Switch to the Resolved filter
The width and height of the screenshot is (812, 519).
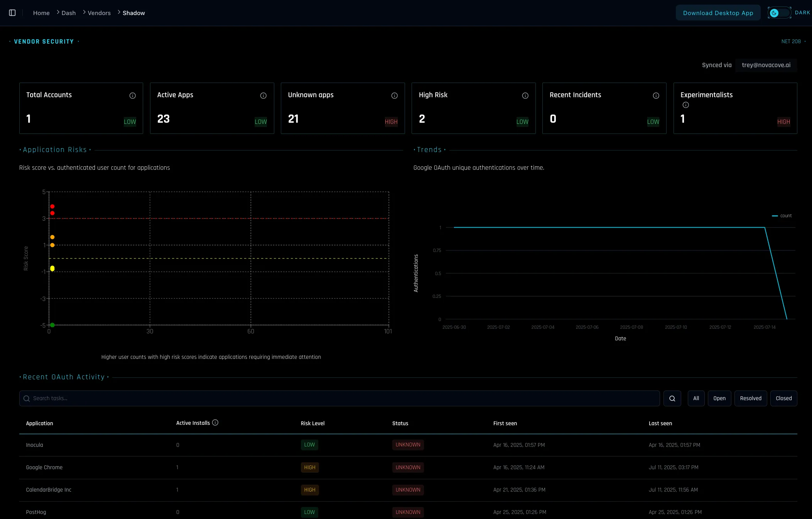pos(750,398)
